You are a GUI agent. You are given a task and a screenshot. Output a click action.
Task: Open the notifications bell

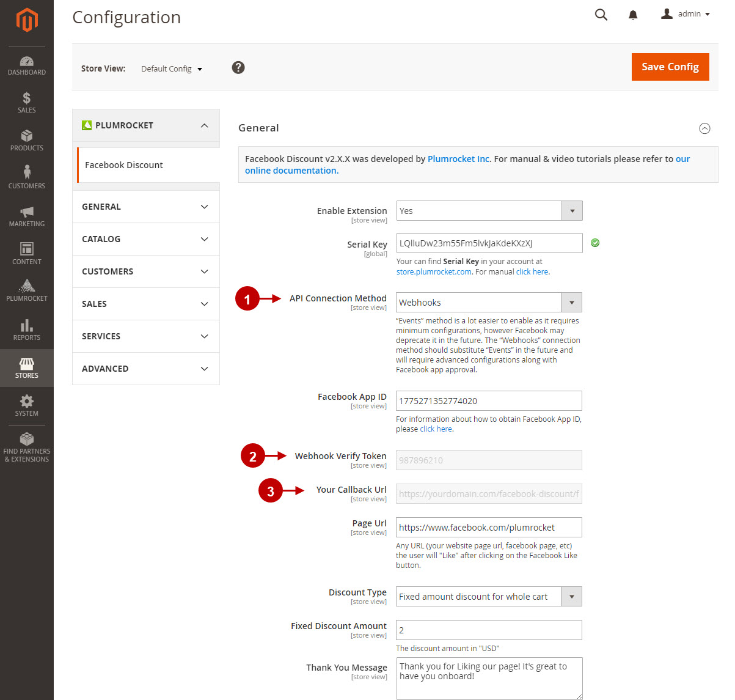(x=633, y=15)
